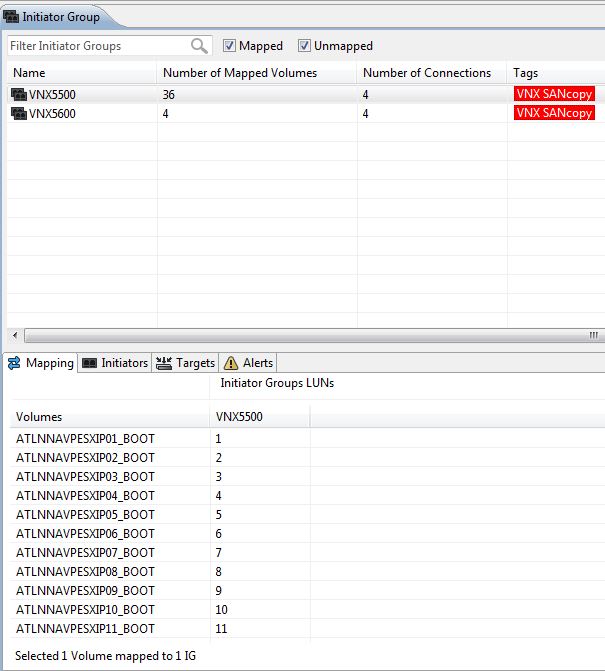Select the VNX5500 row name
This screenshot has height=671, width=605.
pos(52,95)
